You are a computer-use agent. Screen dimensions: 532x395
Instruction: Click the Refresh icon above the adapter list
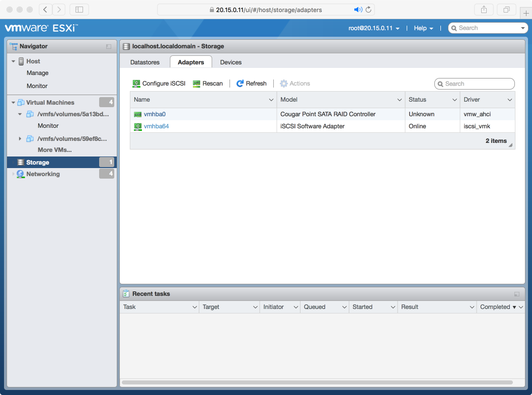pyautogui.click(x=237, y=83)
